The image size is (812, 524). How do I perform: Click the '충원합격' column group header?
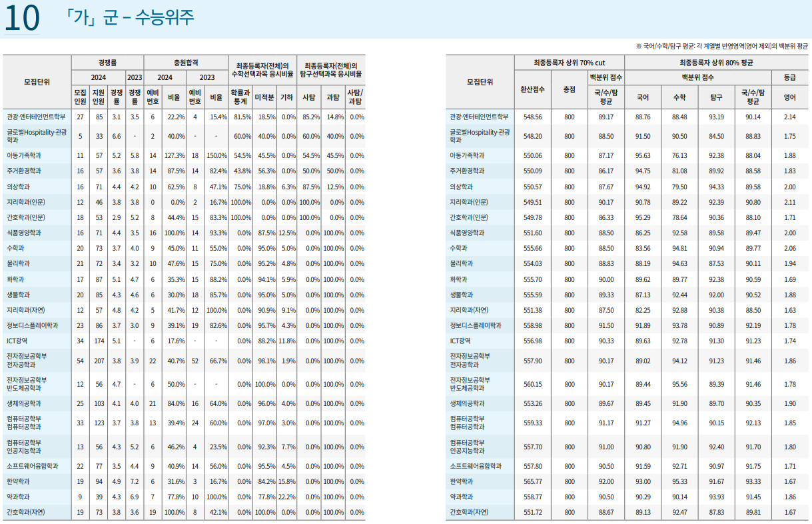tap(186, 62)
